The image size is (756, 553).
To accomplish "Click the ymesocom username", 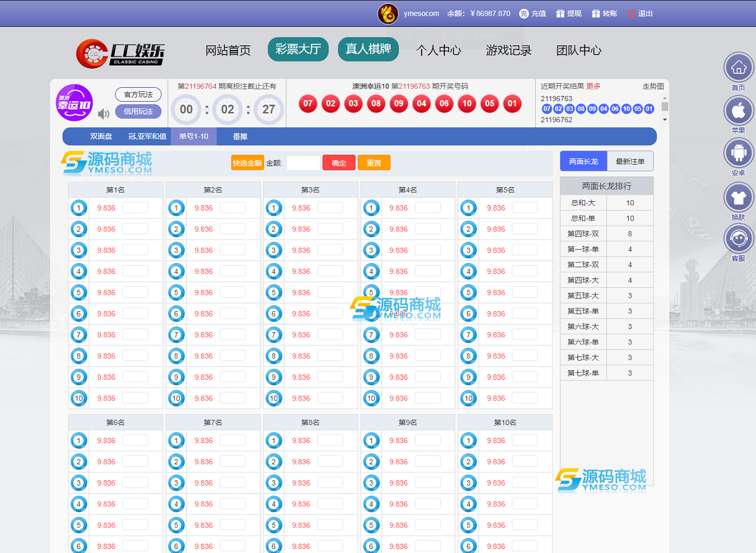I will point(422,13).
